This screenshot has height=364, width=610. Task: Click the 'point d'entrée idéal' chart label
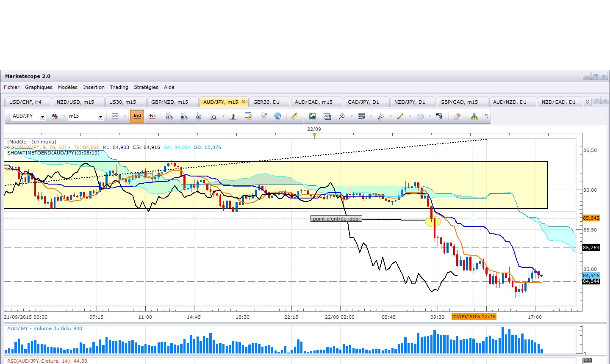pos(336,219)
